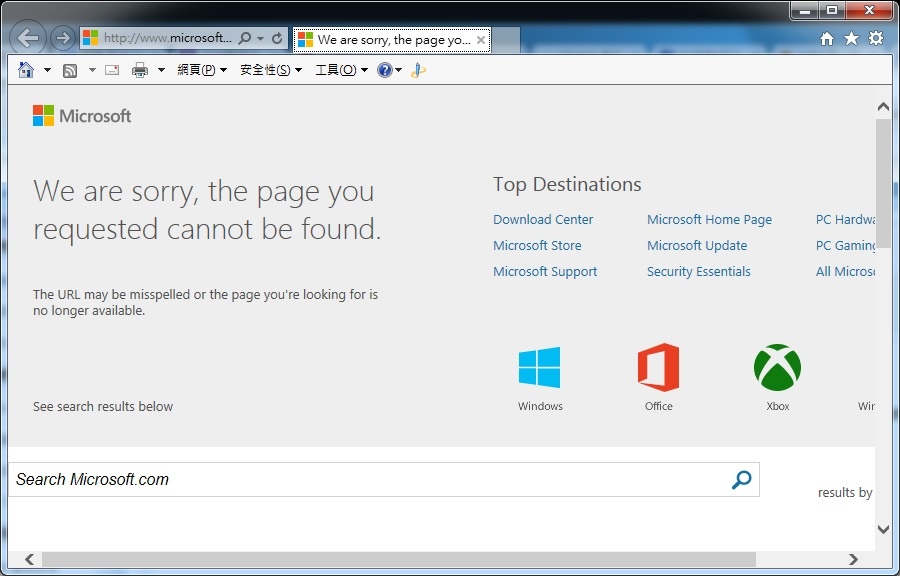The width and height of the screenshot is (900, 576).
Task: Click the Windows text label under the logo
Action: (x=540, y=406)
